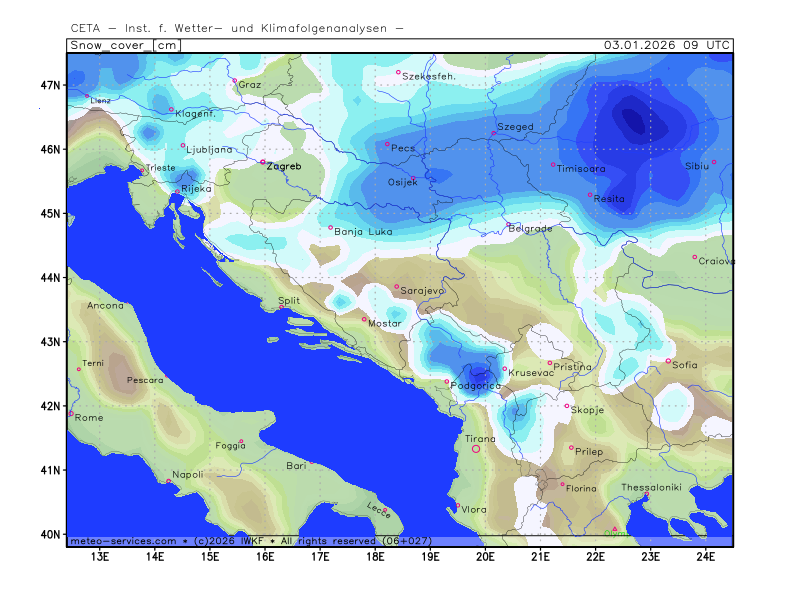Click the Napoli city marker

pyautogui.click(x=168, y=482)
